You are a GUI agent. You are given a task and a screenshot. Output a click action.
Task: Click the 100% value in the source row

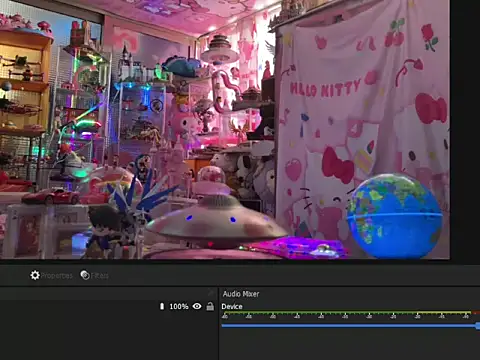click(179, 306)
